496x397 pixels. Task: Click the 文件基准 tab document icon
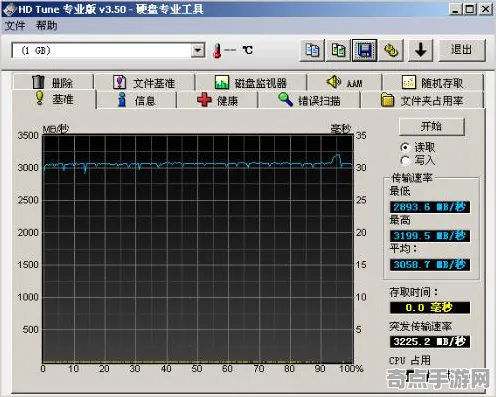click(120, 82)
